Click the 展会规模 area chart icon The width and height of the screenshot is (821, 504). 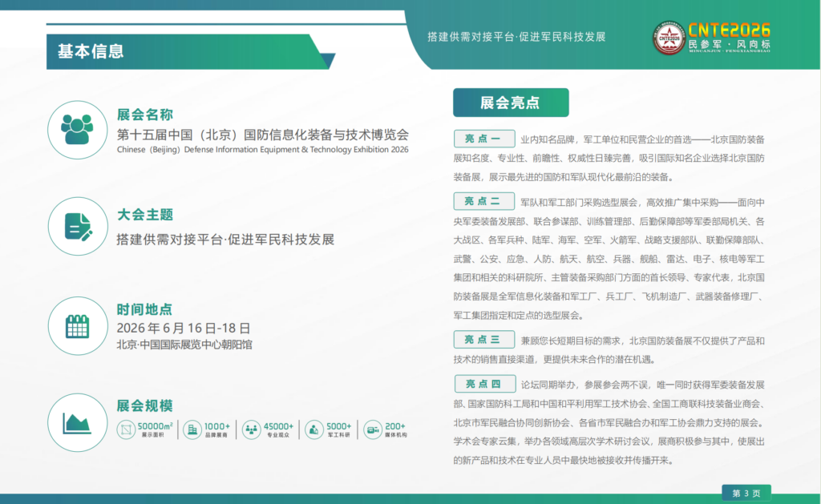77,423
